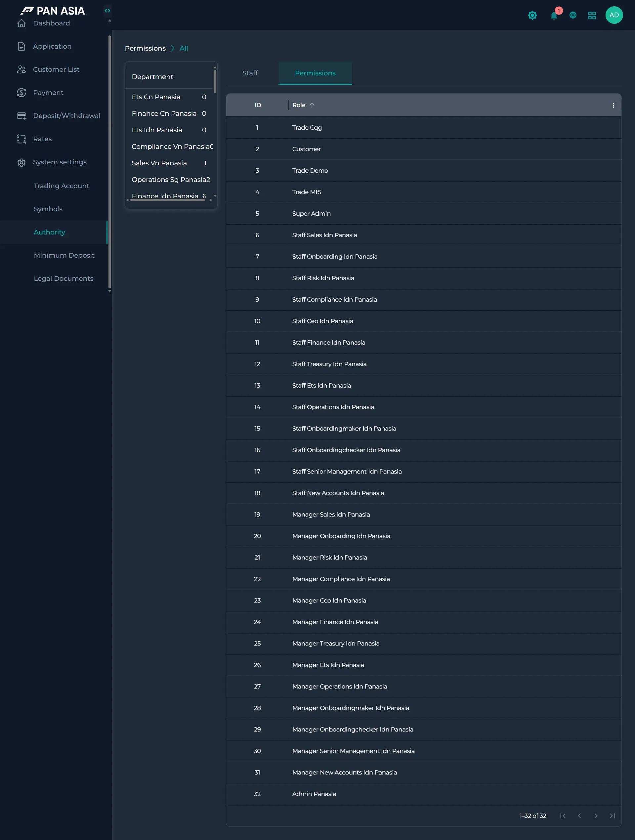
Task: Click the sidebar vertical scrollbar
Action: (109, 161)
